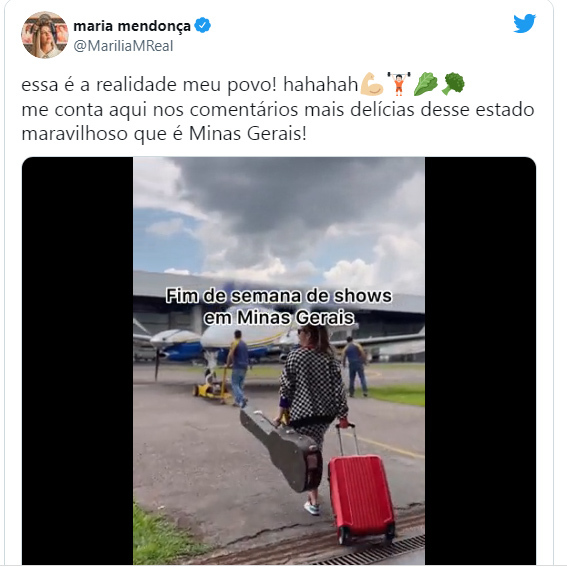
Task: Click the tweet's first line of text
Action: pyautogui.click(x=189, y=85)
